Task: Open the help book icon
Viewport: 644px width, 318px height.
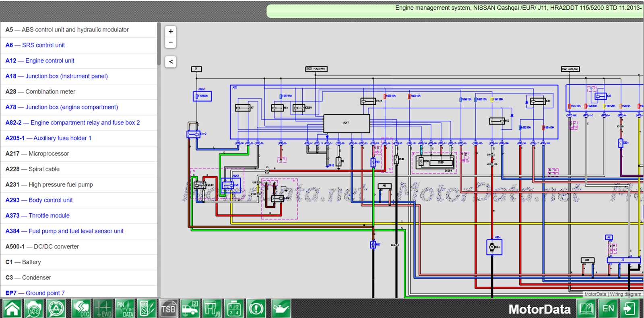Action: click(587, 309)
